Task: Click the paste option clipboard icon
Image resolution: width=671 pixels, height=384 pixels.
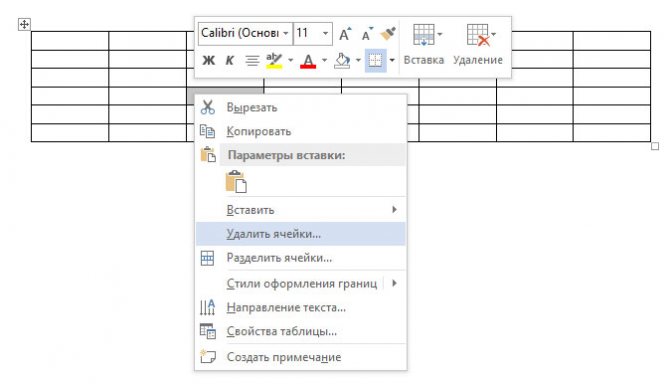Action: tap(236, 182)
